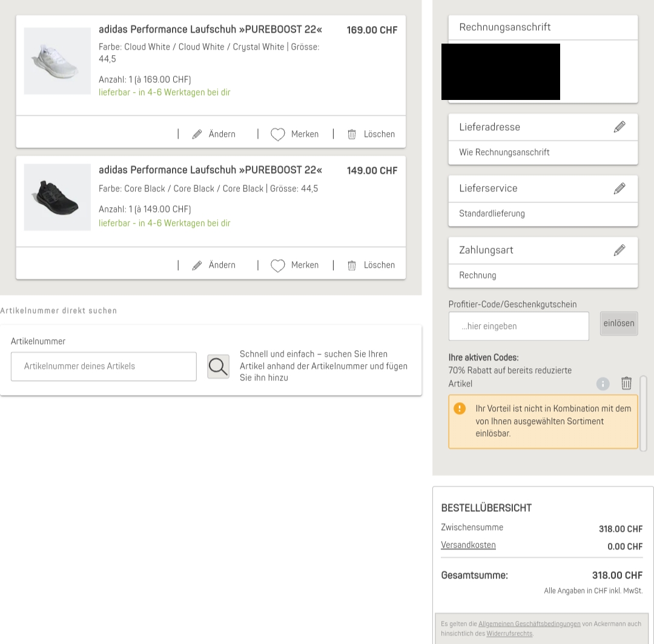Change Zahlungsart via pencil icon
This screenshot has width=654, height=644.
click(x=619, y=250)
